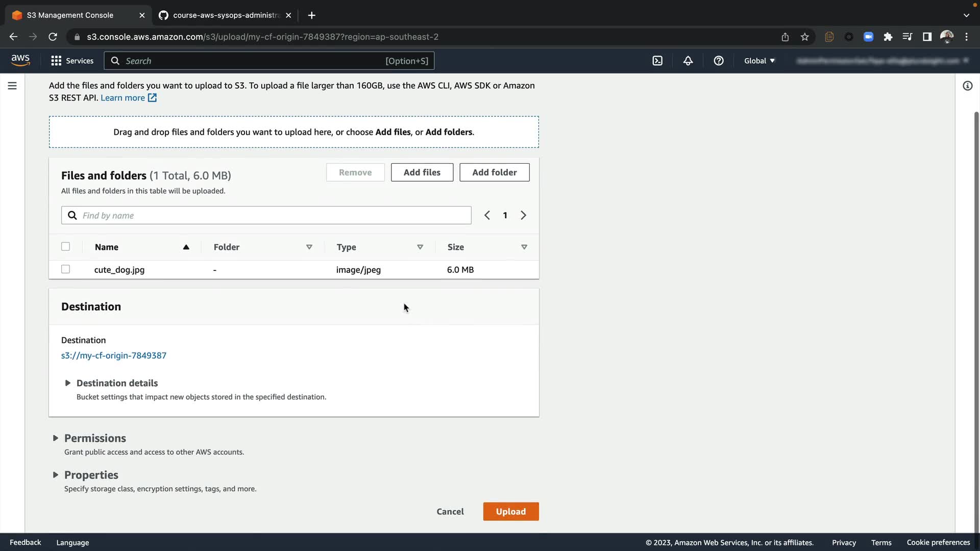Switch to course-aws-sysops GitHub tab
This screenshot has height=551, width=980.
click(225, 15)
